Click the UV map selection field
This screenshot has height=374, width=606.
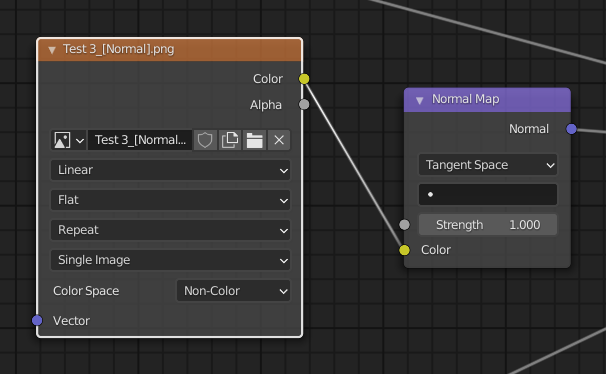pos(488,194)
